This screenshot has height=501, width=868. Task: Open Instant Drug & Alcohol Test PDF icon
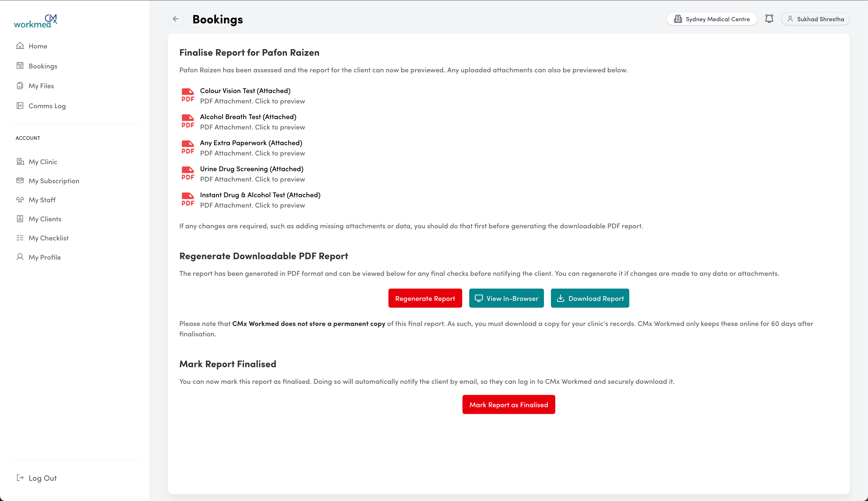188,200
